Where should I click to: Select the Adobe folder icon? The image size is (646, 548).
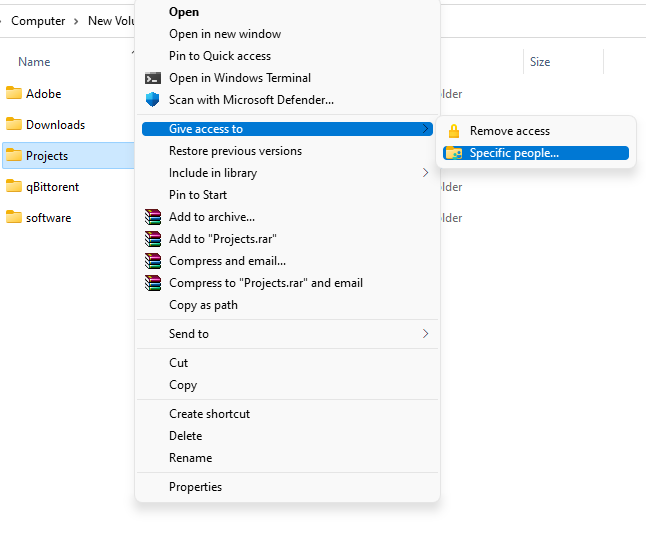point(14,94)
